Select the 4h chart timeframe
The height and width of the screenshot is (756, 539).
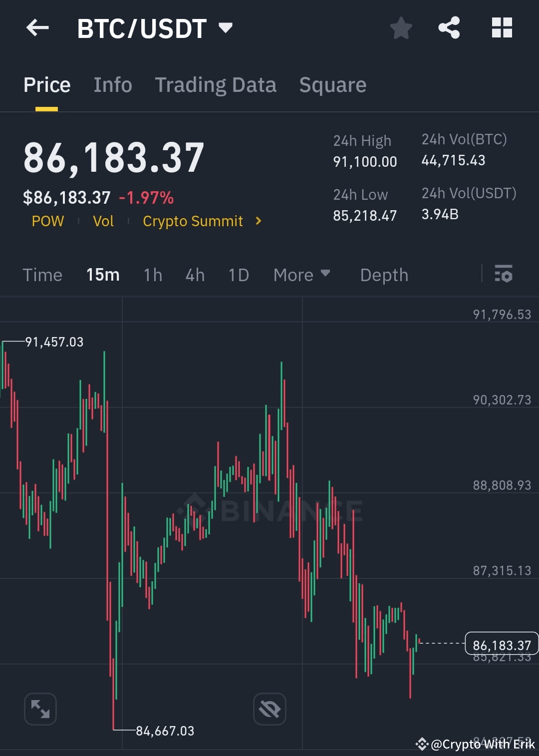coord(195,275)
